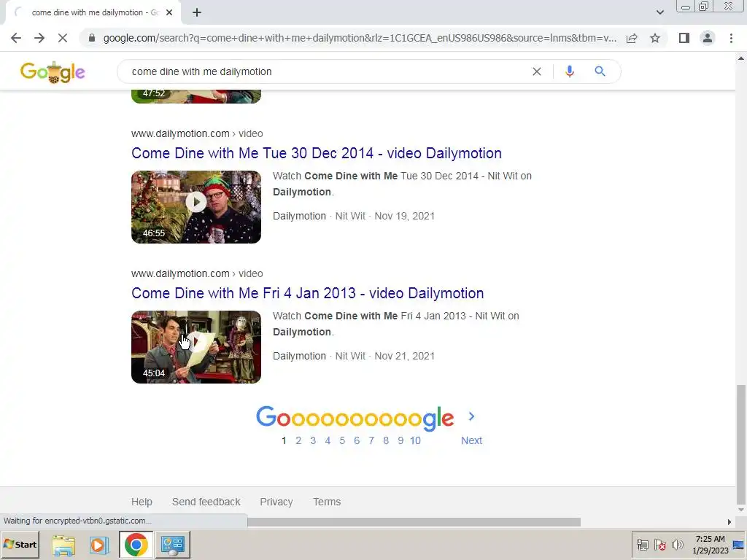Open the Windows Start menu
747x560 pixels.
[20, 544]
